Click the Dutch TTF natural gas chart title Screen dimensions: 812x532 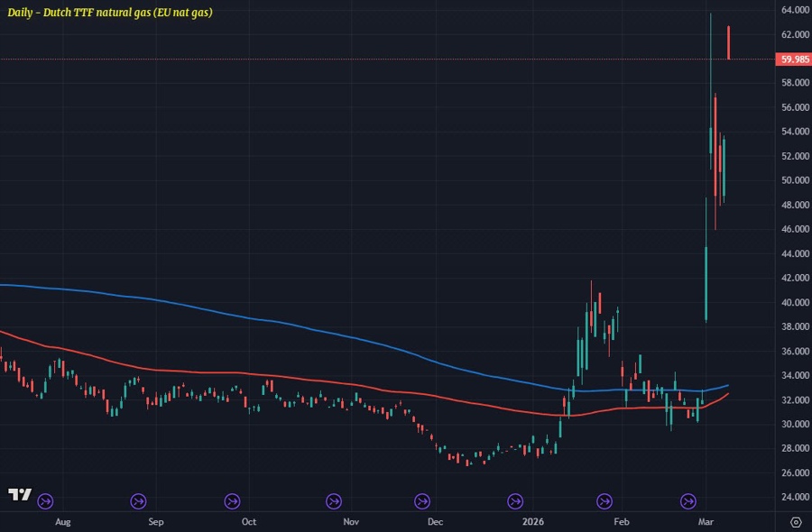pos(110,13)
